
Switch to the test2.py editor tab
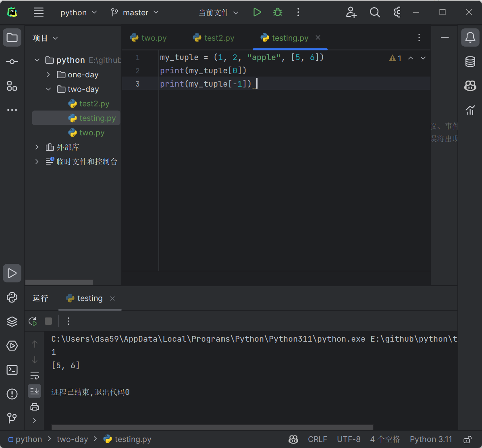pyautogui.click(x=213, y=38)
